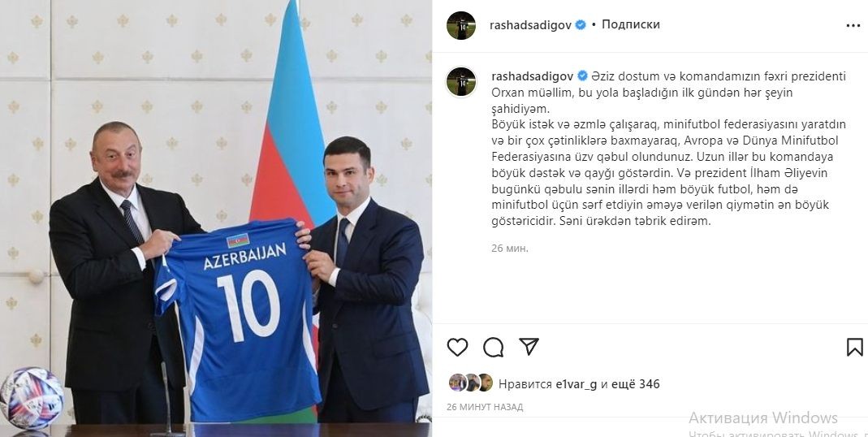Click the post photo with blue jersey
The width and height of the screenshot is (868, 437).
pyautogui.click(x=216, y=218)
